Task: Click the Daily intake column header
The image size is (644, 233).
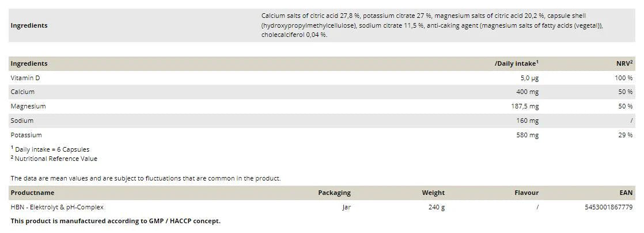Action: pyautogui.click(x=516, y=63)
